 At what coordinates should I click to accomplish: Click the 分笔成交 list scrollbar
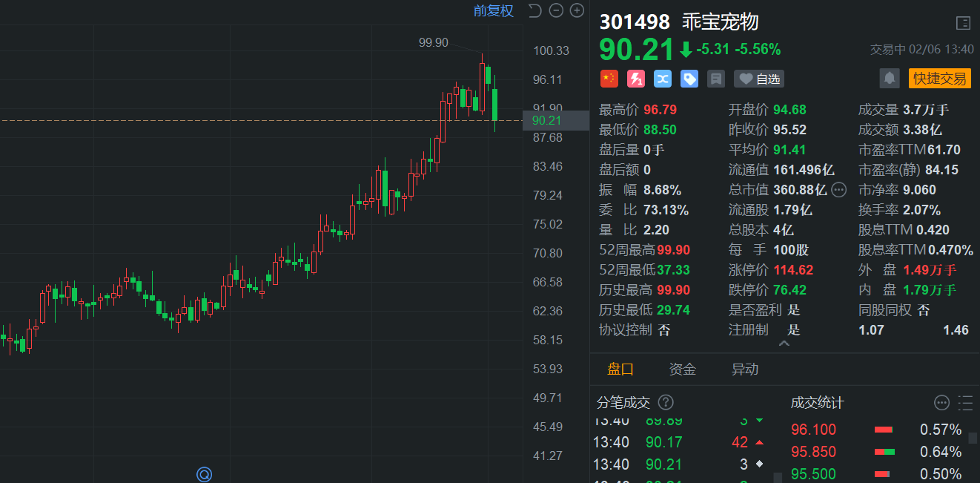(x=777, y=478)
